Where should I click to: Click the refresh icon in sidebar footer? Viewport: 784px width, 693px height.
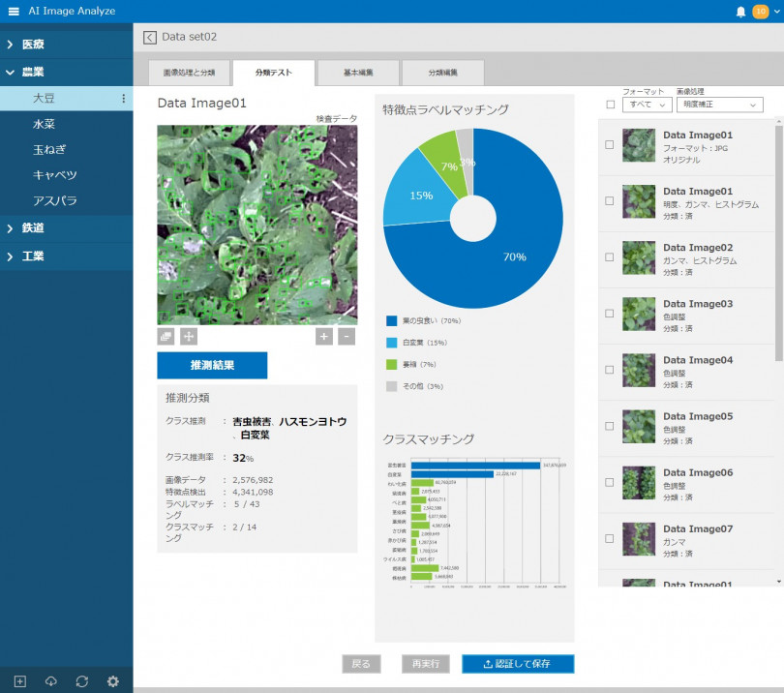tap(81, 681)
